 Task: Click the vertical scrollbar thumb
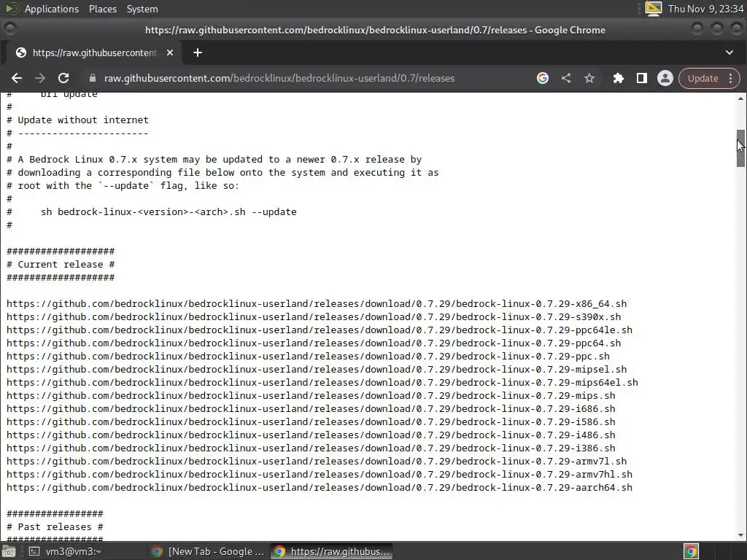click(740, 148)
